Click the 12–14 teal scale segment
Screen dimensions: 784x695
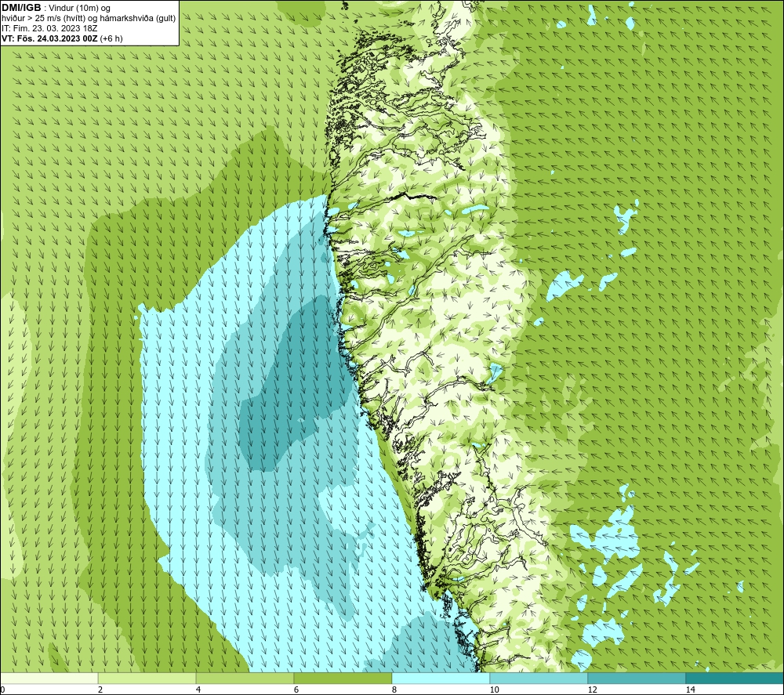[x=637, y=678]
